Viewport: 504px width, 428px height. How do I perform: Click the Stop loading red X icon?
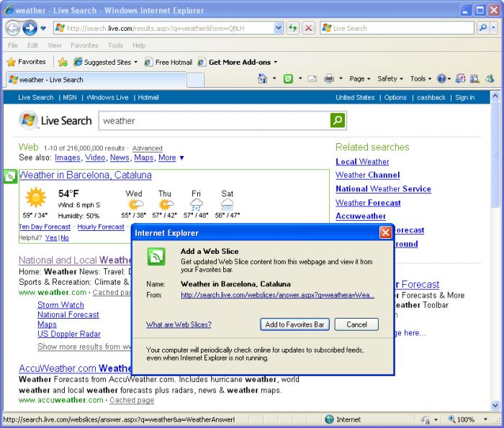[309, 28]
